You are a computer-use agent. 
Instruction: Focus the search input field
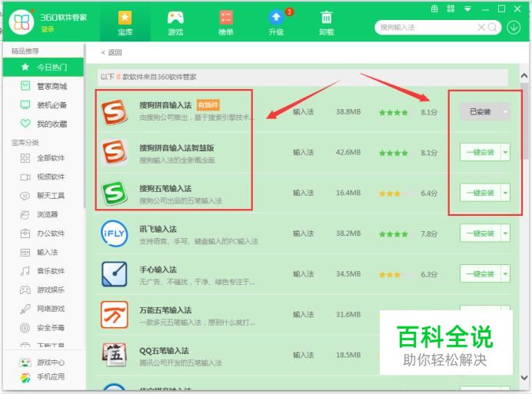(x=427, y=27)
